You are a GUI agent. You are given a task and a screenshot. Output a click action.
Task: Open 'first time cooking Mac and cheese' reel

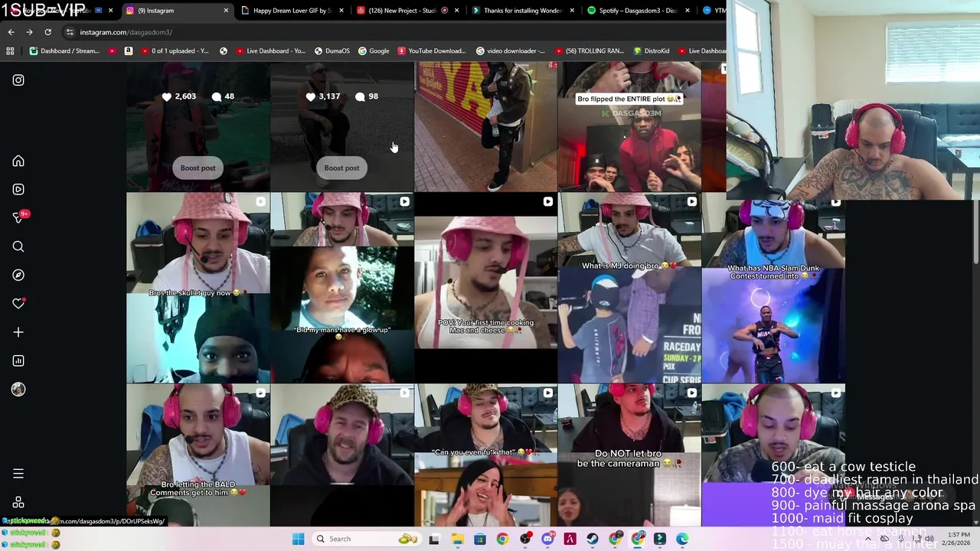point(485,288)
